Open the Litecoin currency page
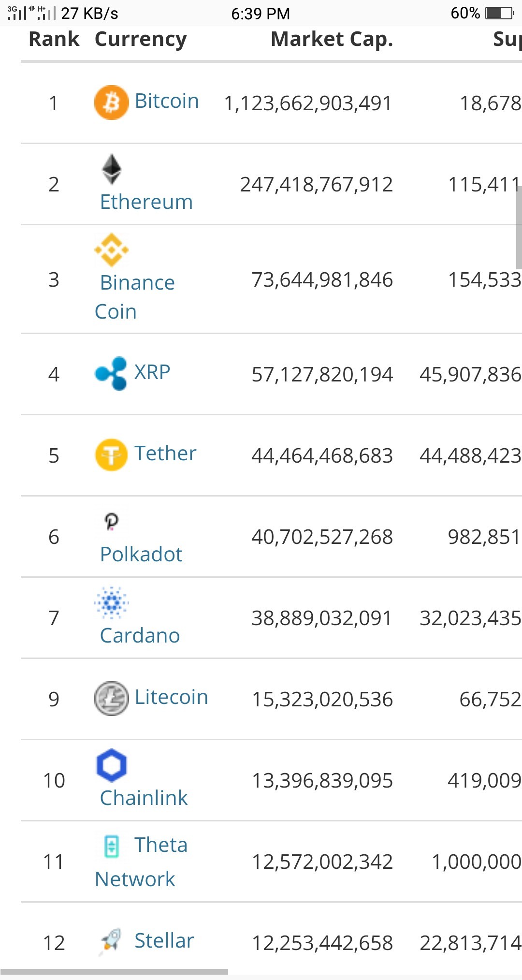Screen dimensions: 522x980 click(171, 697)
